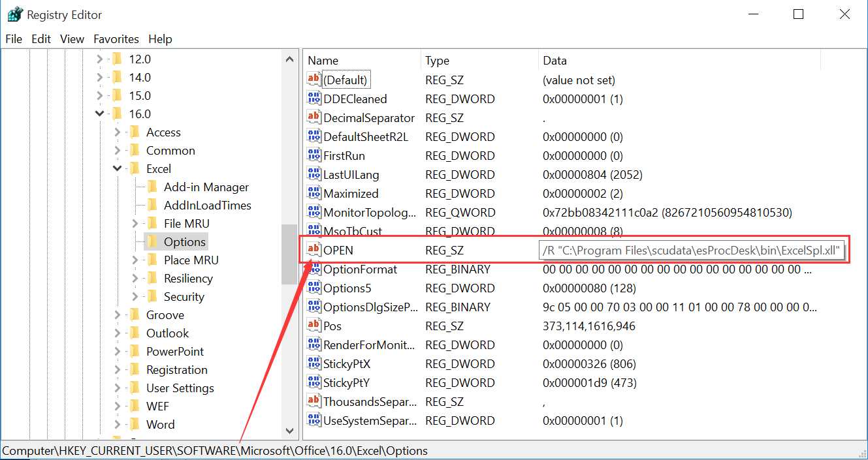Click the string icon for DecimalSeparator
This screenshot has height=460, width=868.
pos(314,118)
